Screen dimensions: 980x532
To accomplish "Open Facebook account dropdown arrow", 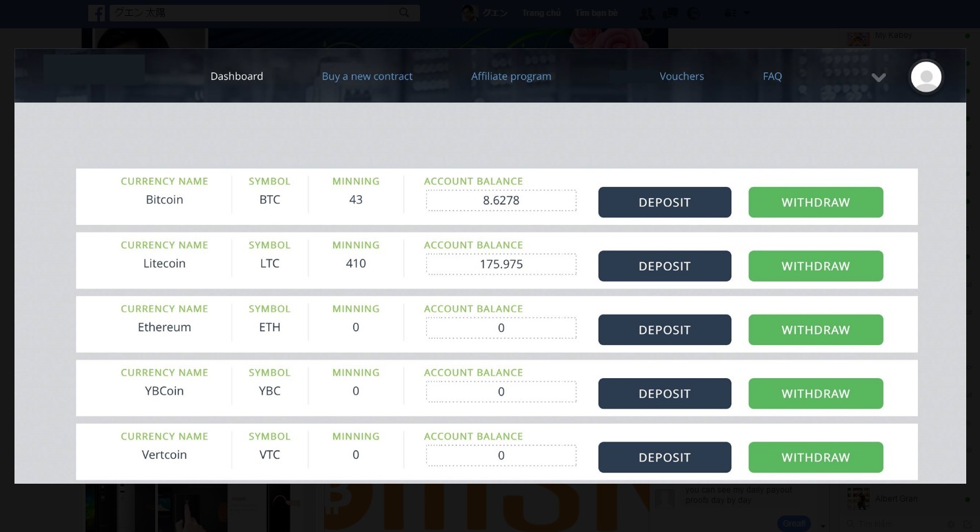I will click(747, 13).
